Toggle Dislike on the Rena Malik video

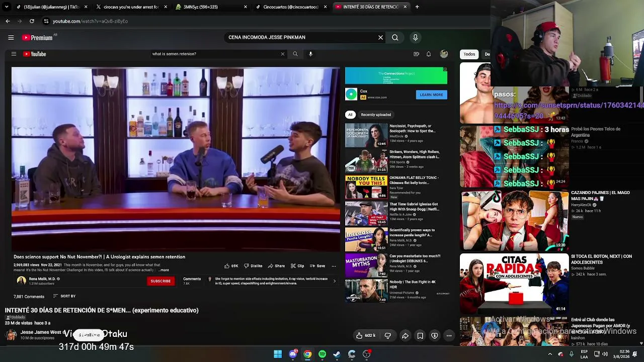pyautogui.click(x=253, y=266)
